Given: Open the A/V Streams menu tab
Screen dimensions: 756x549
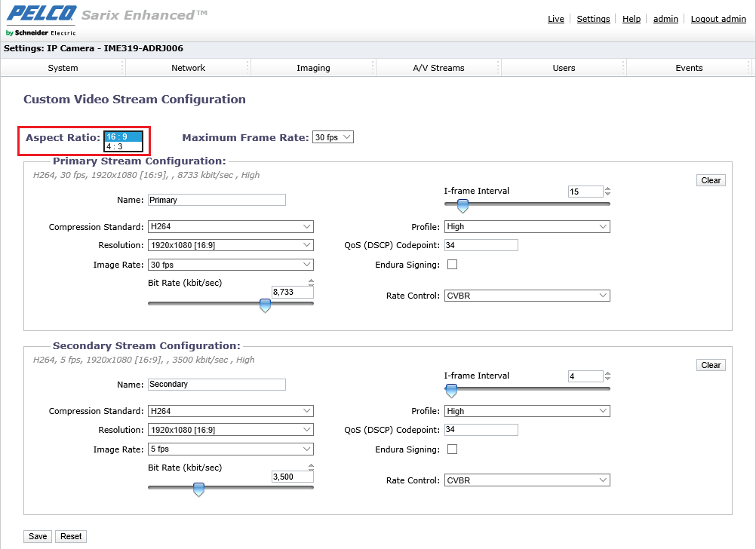Looking at the screenshot, I should click(439, 68).
